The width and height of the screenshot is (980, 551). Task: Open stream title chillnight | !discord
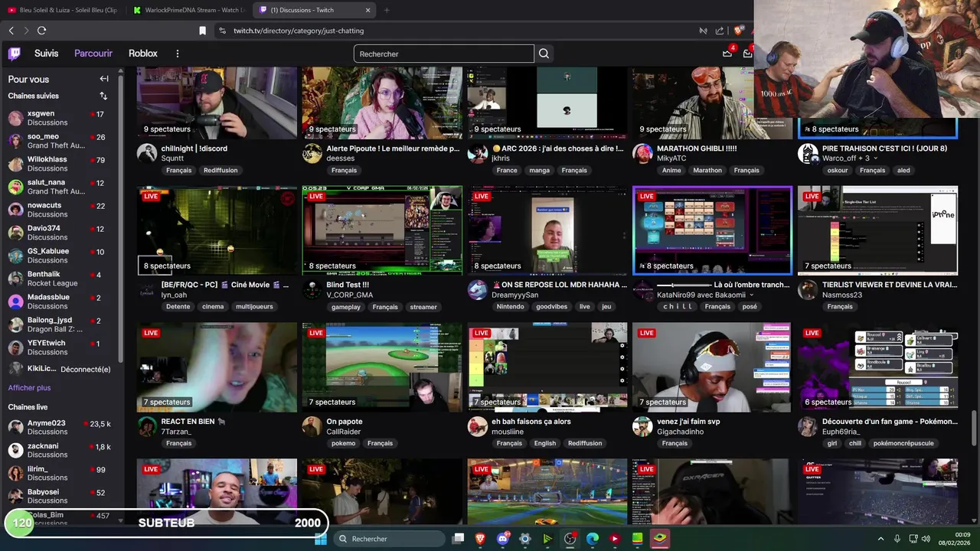coord(194,148)
